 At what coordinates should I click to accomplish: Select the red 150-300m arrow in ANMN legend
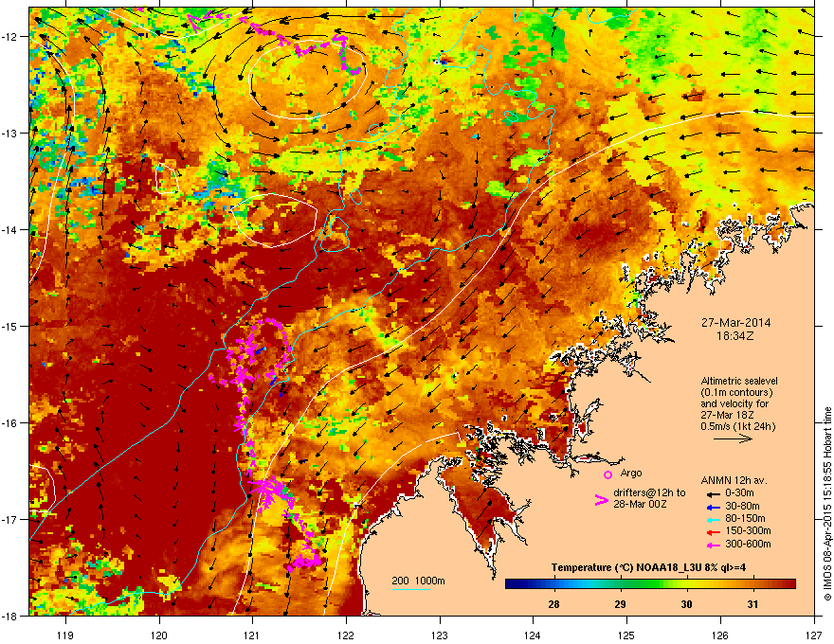coord(714,532)
